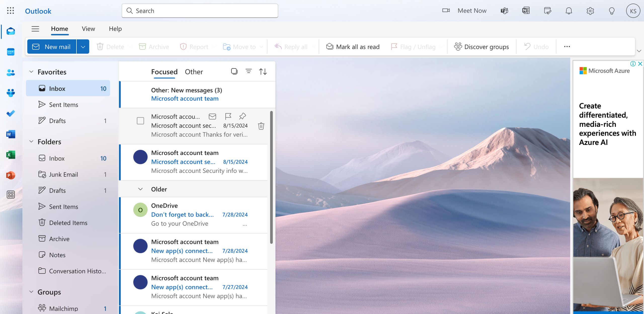Select the Focused inbox tab
Screen dimensions: 644x314
pos(164,72)
